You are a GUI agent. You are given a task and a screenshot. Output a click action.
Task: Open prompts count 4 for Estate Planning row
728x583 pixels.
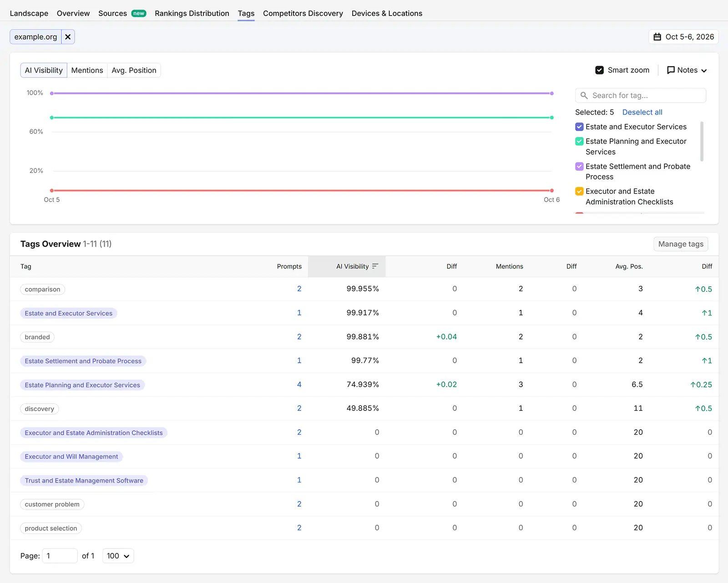[x=299, y=384]
